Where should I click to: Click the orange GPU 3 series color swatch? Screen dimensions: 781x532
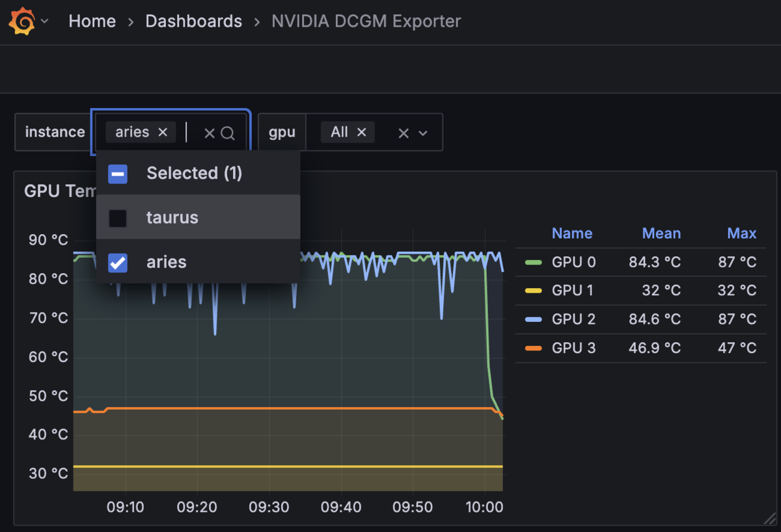534,348
